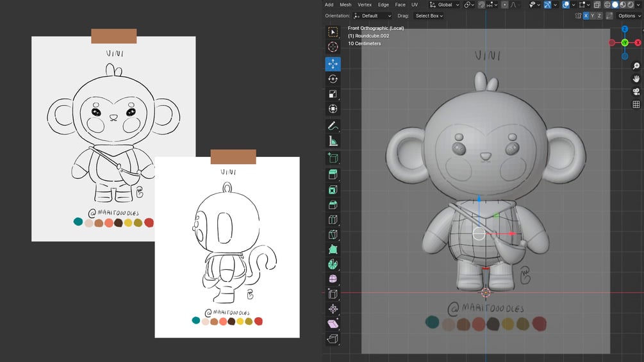
Task: Open object visibility and selectability dropdown
Action: 535,4
